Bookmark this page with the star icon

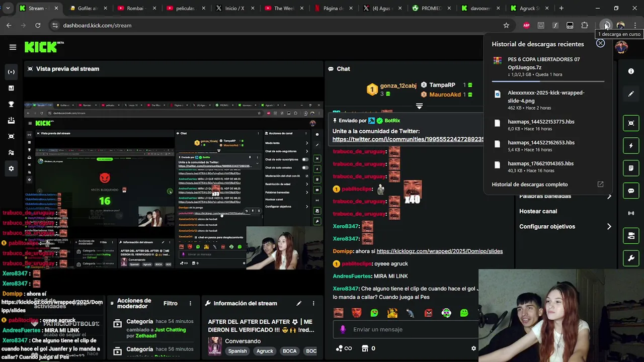click(x=506, y=25)
